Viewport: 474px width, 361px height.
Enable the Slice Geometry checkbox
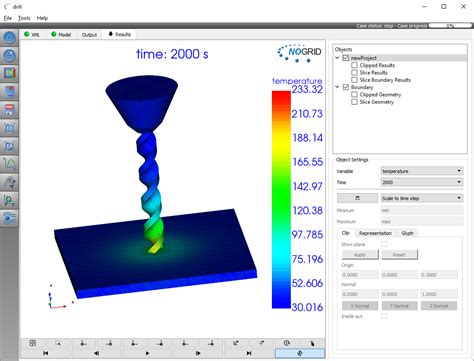(354, 102)
